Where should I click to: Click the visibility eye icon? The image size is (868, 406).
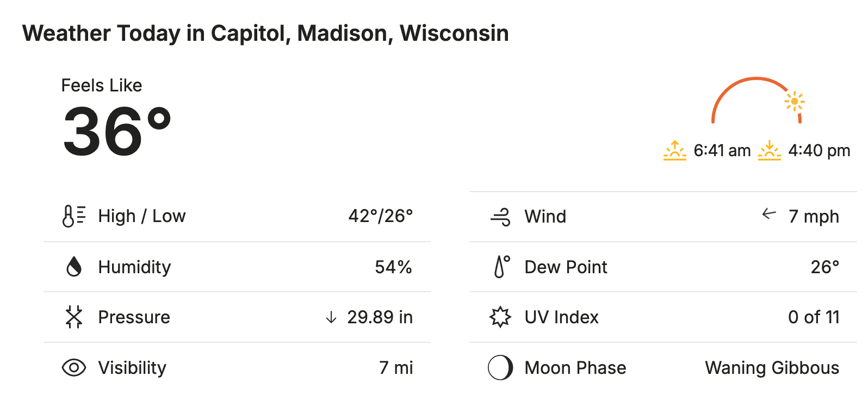(x=73, y=368)
